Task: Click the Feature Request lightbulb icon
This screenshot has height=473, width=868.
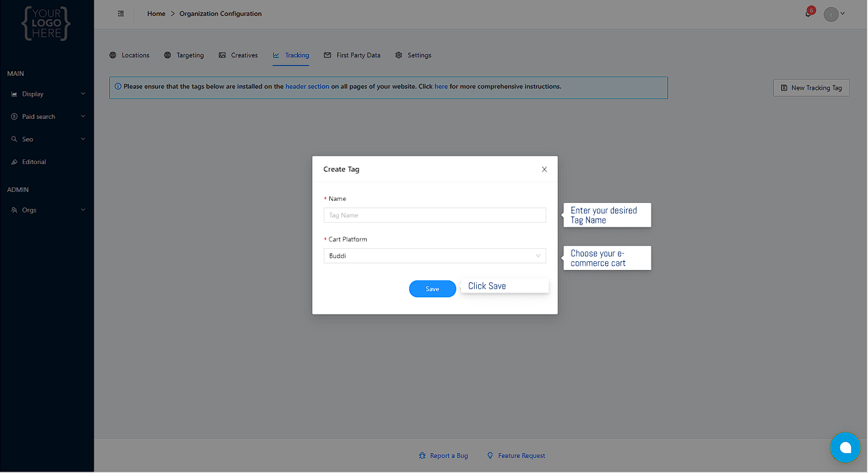Action: [x=490, y=456]
